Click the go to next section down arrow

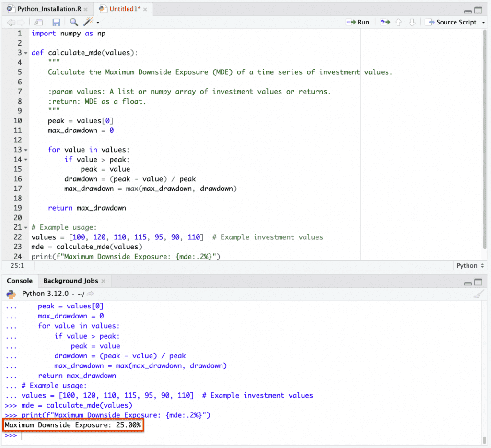[412, 22]
